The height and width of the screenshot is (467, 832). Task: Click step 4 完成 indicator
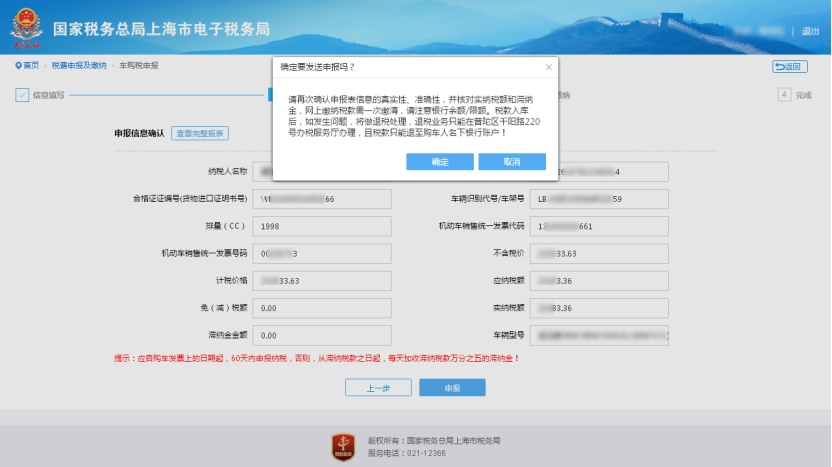coord(794,95)
